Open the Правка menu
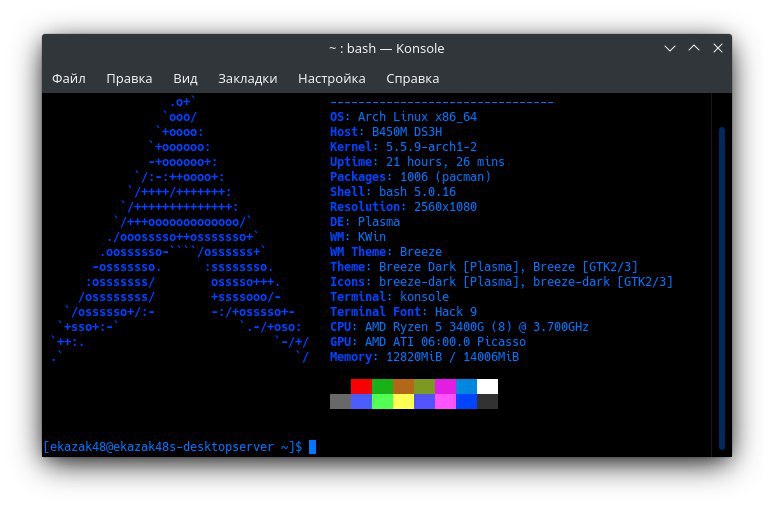Viewport: 774px width, 507px height. (129, 78)
